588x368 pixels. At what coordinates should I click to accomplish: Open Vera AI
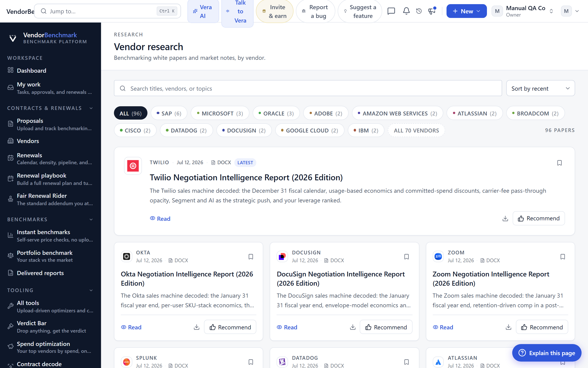(x=203, y=11)
